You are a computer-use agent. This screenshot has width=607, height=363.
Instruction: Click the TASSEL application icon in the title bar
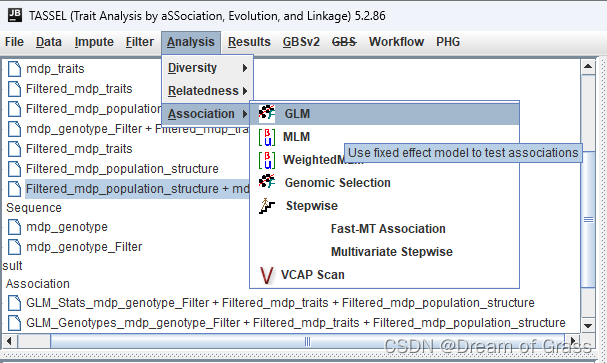tap(15, 15)
